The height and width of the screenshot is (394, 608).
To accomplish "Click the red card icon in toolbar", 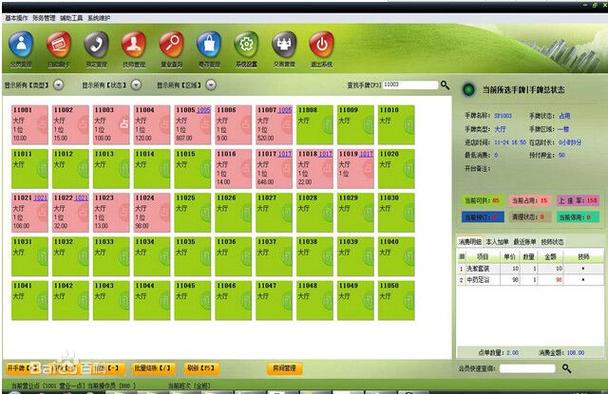I will [x=59, y=45].
